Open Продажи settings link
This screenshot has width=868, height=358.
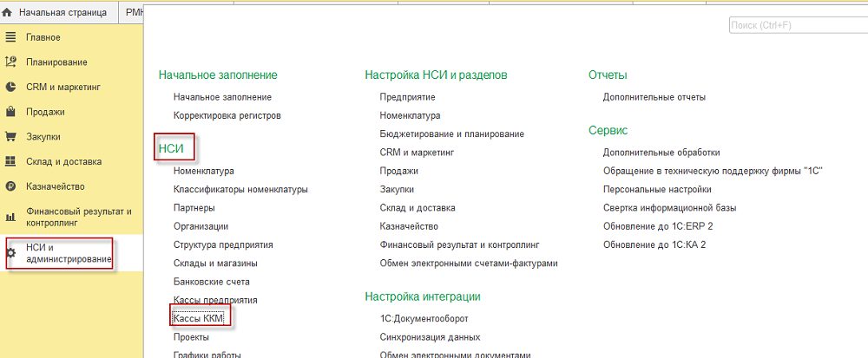(398, 172)
